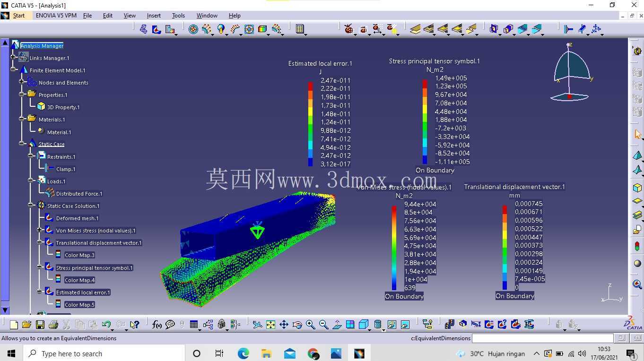Image resolution: width=644 pixels, height=361 pixels.
Task: Expand Von Mises stress (nodal values).1 node
Action: 40,230
